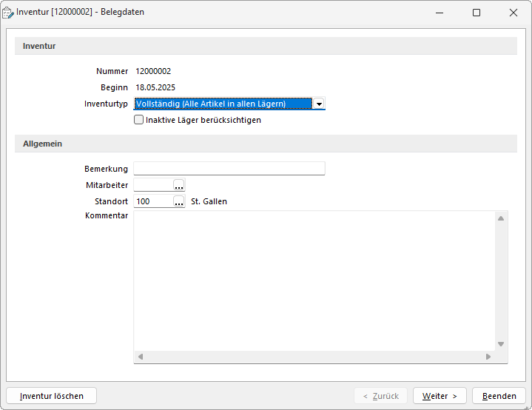Click the Kommentar vertical scrollbar track
The image size is (532, 410).
(x=501, y=281)
